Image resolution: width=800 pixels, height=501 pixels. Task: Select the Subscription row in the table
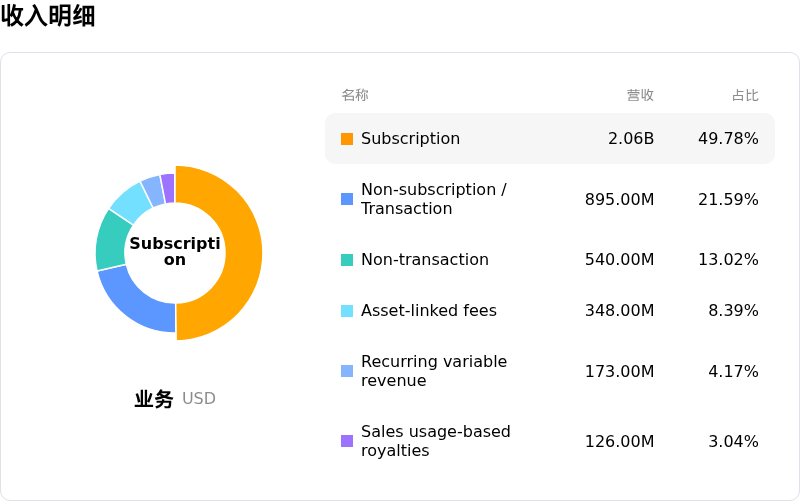pos(550,139)
